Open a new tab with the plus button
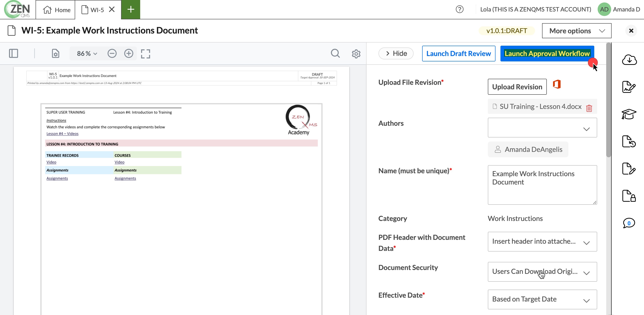This screenshot has width=644, height=315. coord(131,9)
